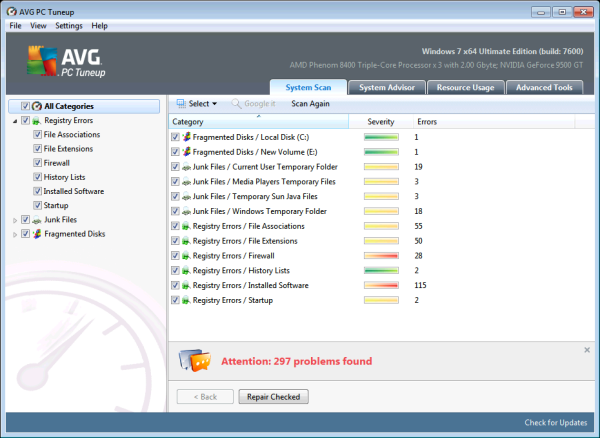The height and width of the screenshot is (438, 600).
Task: Click the icon of the Windows Temporary Folder row
Action: coord(186,211)
